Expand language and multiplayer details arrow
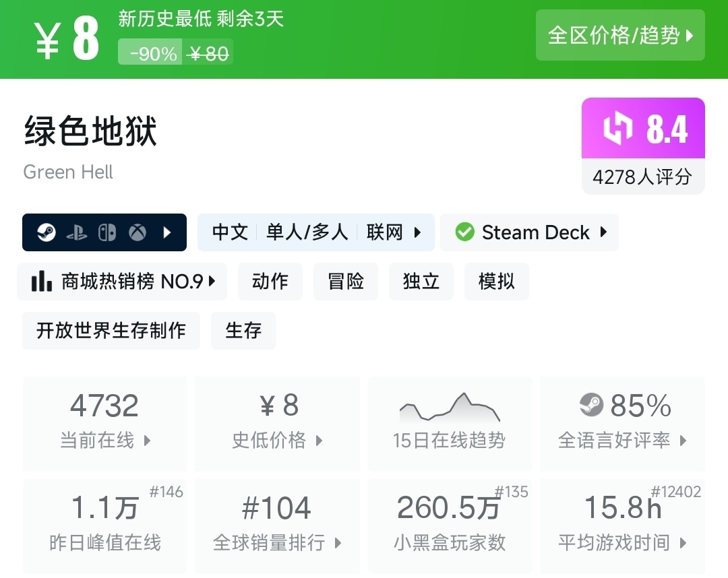 [x=418, y=232]
